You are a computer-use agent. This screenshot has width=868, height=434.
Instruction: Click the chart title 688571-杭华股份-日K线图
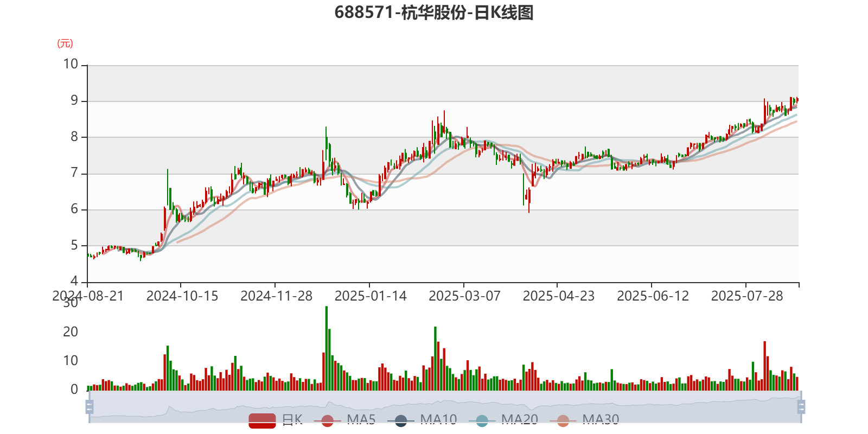tap(434, 12)
